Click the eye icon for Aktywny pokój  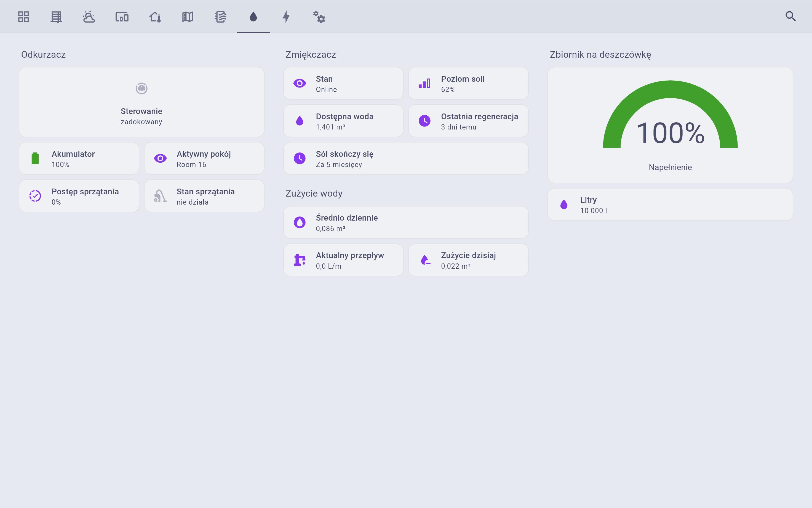pyautogui.click(x=161, y=158)
